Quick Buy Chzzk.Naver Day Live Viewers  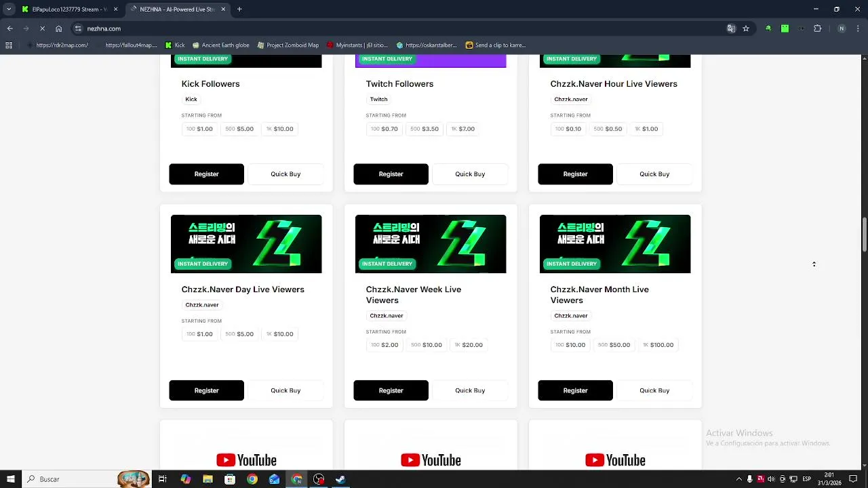pos(285,390)
